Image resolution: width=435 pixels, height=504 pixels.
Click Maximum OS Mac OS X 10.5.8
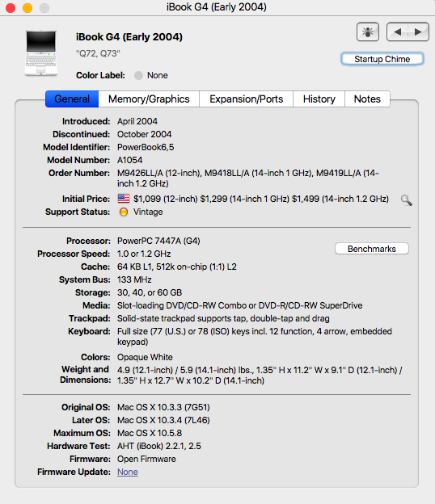pyautogui.click(x=150, y=433)
